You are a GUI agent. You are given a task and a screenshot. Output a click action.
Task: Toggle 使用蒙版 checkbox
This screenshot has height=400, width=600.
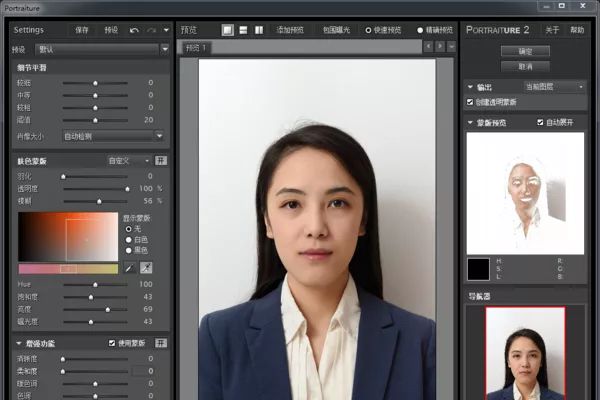(112, 343)
